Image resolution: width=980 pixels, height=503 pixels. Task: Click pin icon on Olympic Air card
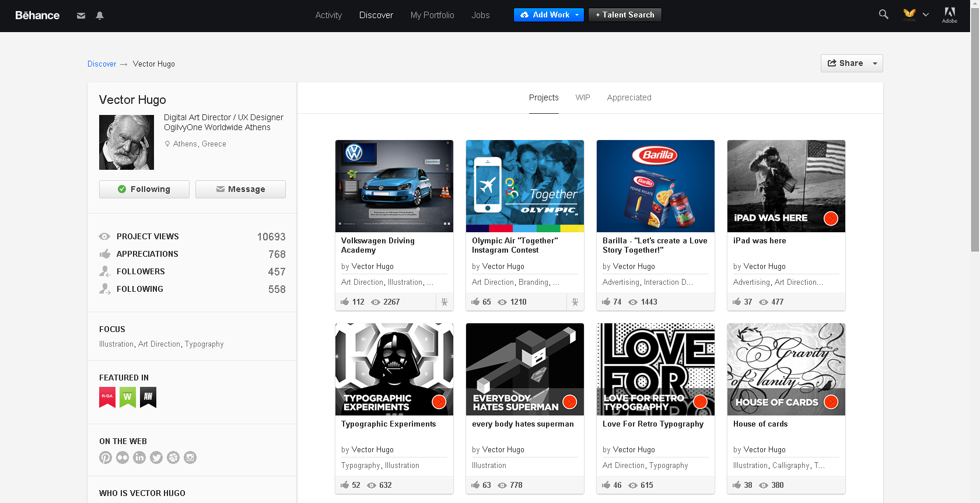coord(575,302)
